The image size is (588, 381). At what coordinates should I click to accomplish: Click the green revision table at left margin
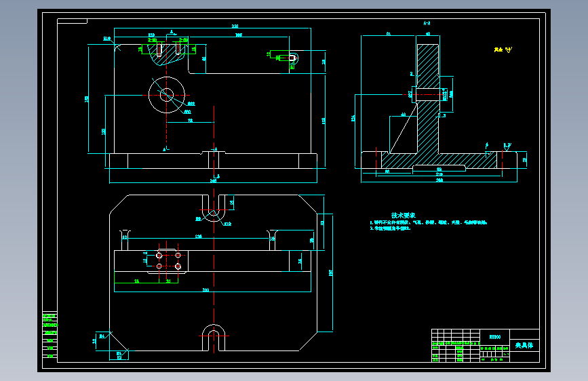[x=50, y=336]
